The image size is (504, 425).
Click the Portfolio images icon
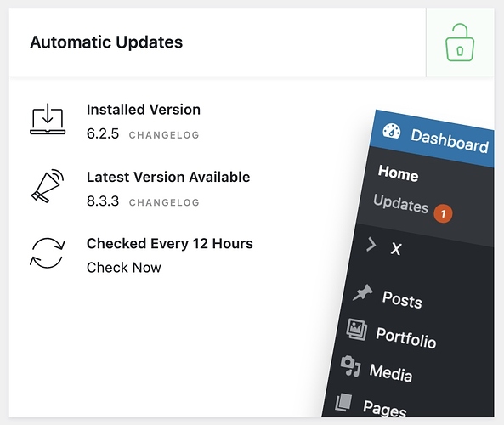[x=357, y=329]
